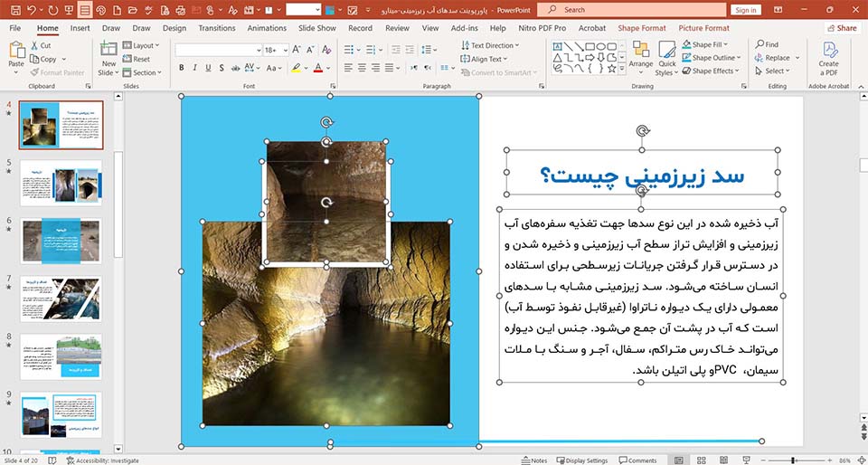Image resolution: width=868 pixels, height=465 pixels.
Task: Open Shape Effects dropdown
Action: (711, 71)
